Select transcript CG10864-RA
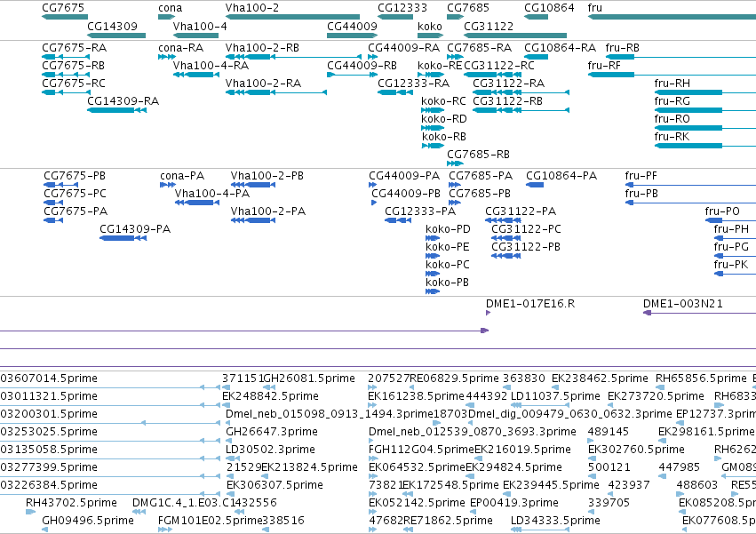 (x=561, y=48)
